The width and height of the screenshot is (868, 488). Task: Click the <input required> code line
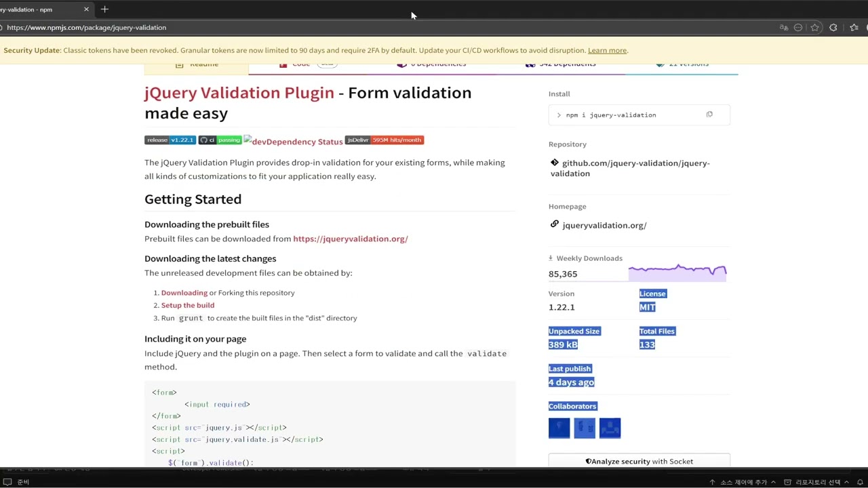pyautogui.click(x=217, y=404)
